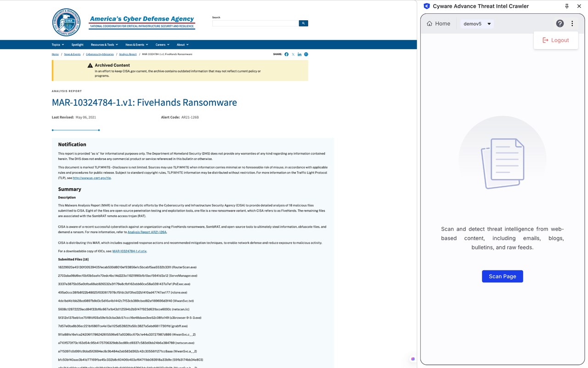Click America's Cyber Defense Agency banner
The image size is (588, 368).
pos(142,22)
